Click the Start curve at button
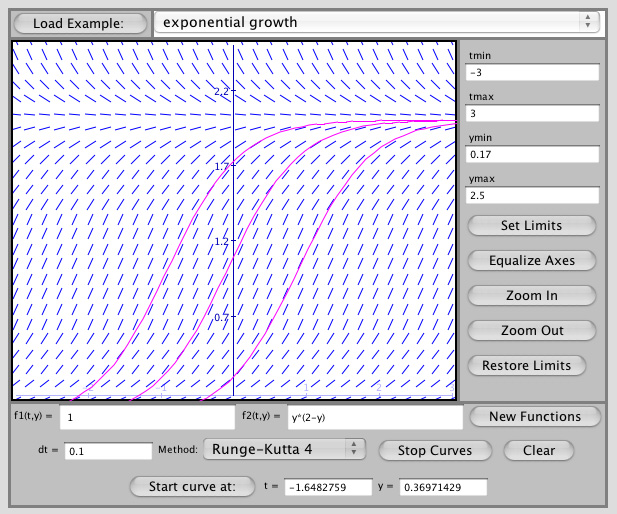This screenshot has height=514, width=617. (191, 487)
